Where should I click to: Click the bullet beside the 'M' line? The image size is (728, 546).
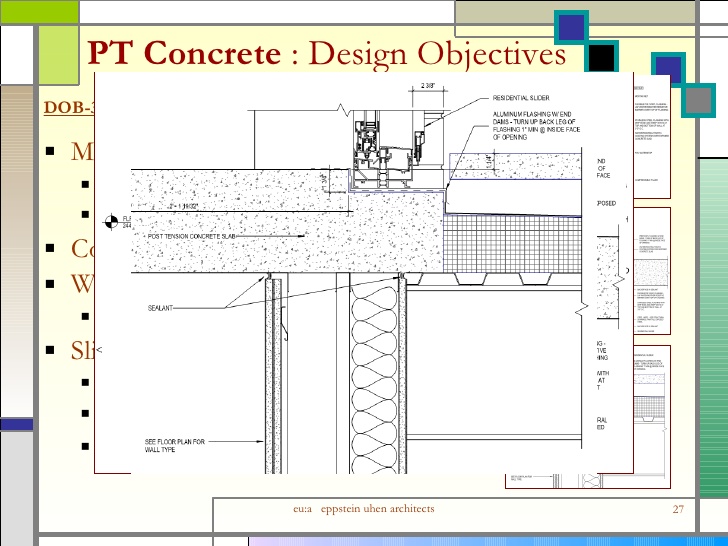point(51,153)
